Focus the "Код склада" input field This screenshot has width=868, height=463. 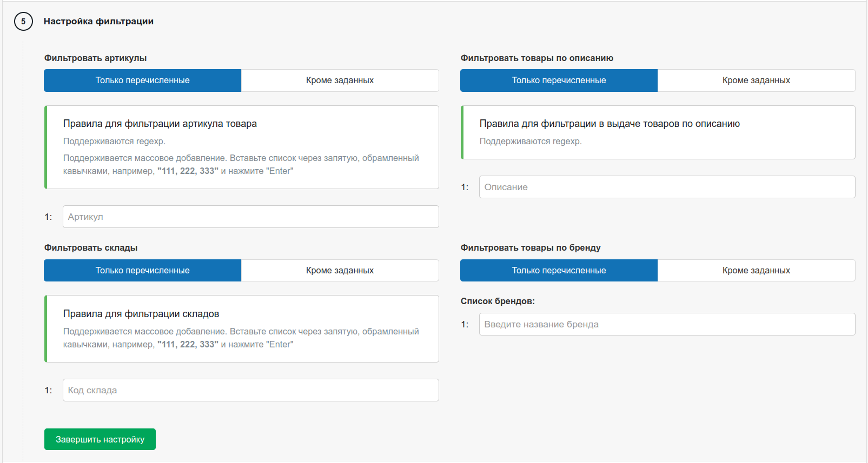[250, 390]
